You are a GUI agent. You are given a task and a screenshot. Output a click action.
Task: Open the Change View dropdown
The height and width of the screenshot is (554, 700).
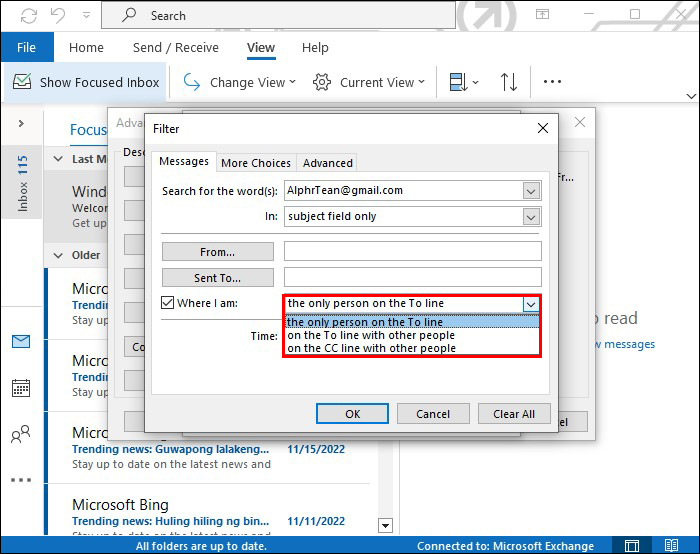pos(240,83)
